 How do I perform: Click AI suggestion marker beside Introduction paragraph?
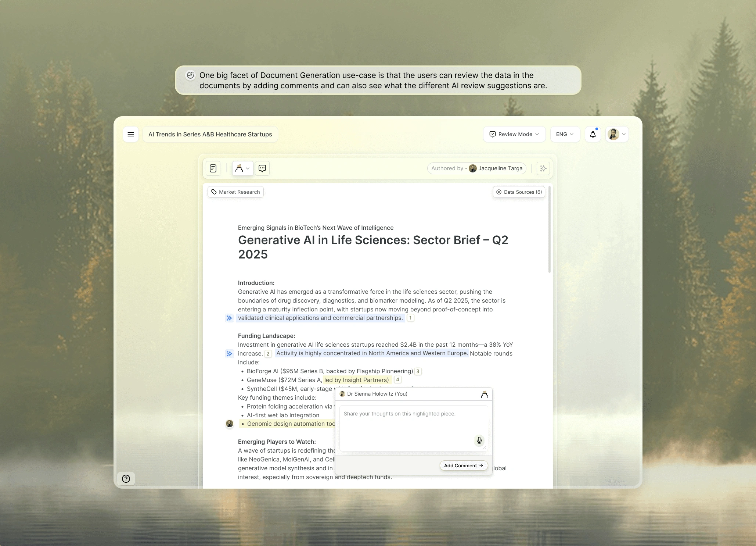pyautogui.click(x=230, y=318)
